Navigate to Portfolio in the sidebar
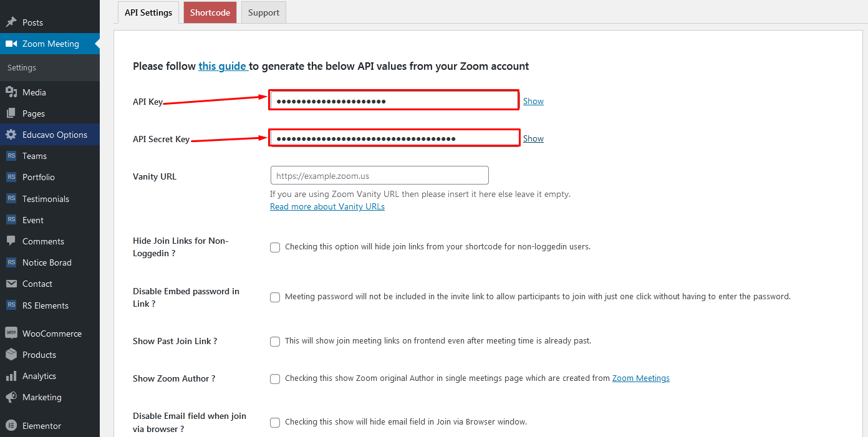The height and width of the screenshot is (437, 868). click(50, 177)
